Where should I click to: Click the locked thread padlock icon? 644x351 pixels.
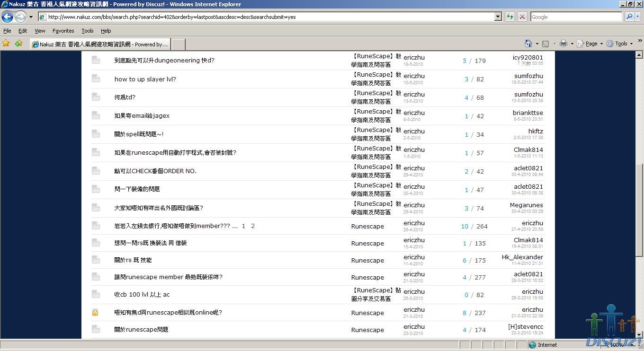coord(95,313)
